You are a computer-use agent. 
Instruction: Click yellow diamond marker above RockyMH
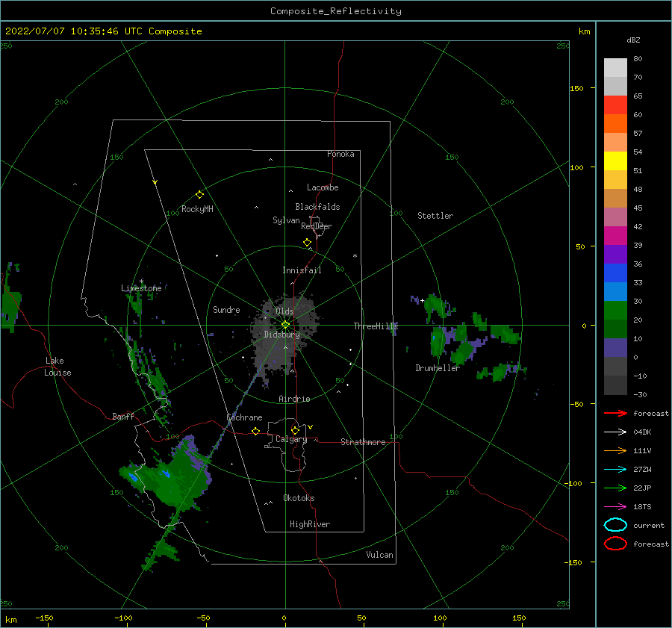click(199, 195)
